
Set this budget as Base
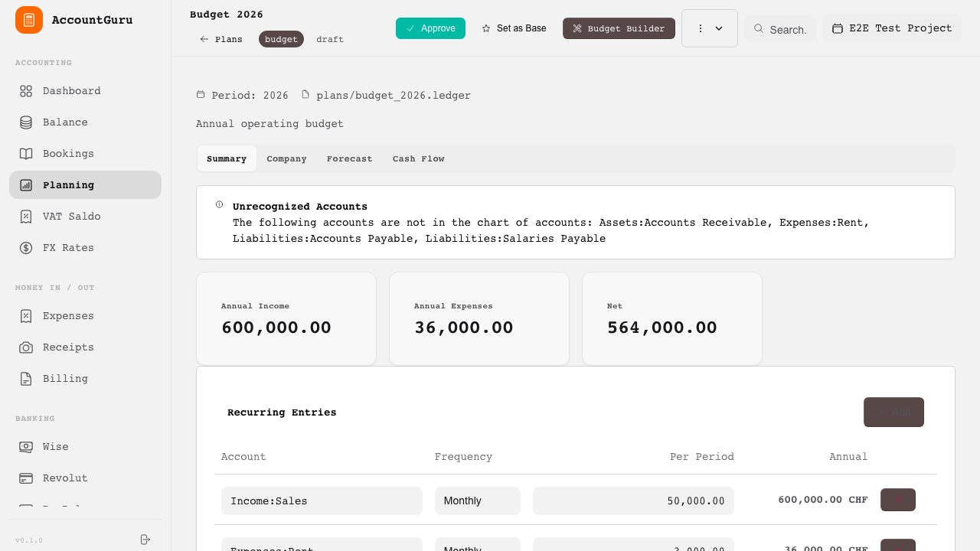[x=514, y=28]
